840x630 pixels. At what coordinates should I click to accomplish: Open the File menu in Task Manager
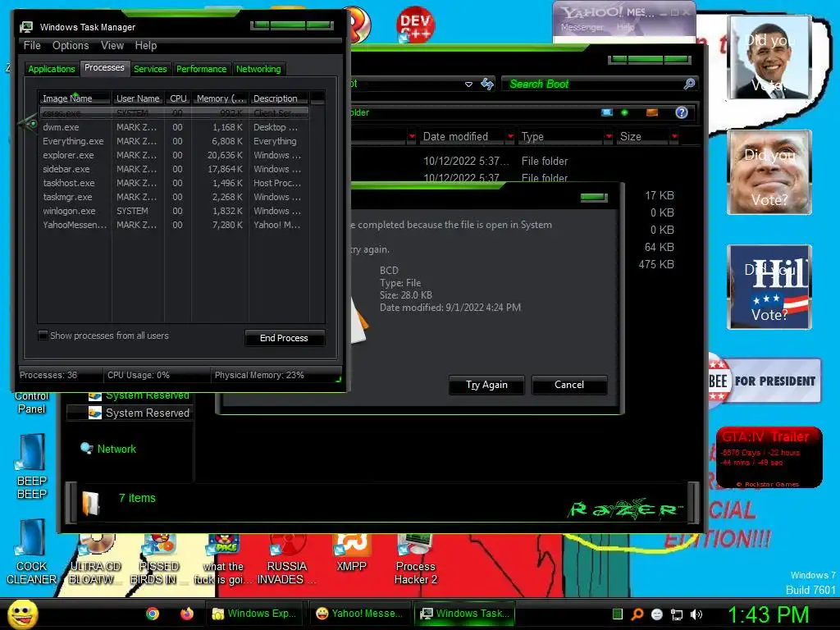point(32,46)
